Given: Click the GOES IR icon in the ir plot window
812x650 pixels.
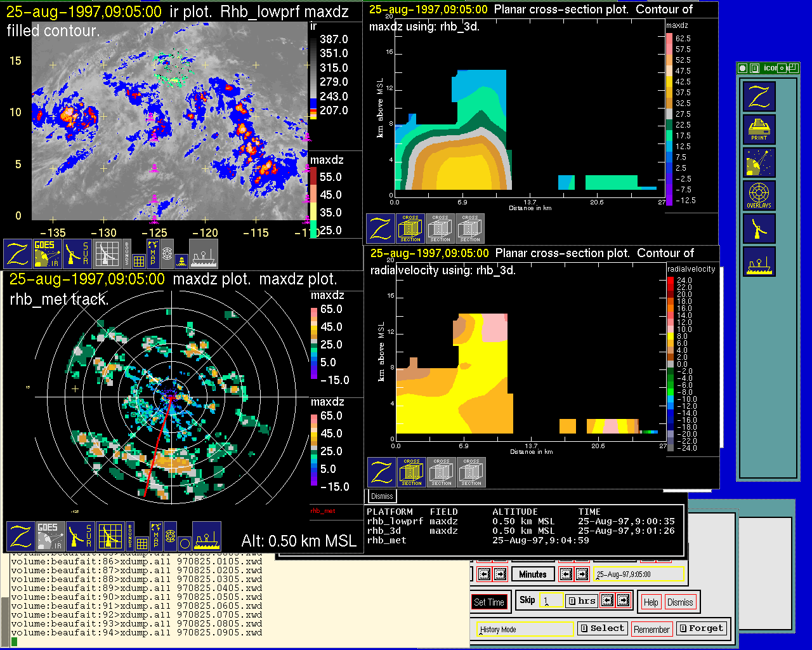Looking at the screenshot, I should [48, 253].
